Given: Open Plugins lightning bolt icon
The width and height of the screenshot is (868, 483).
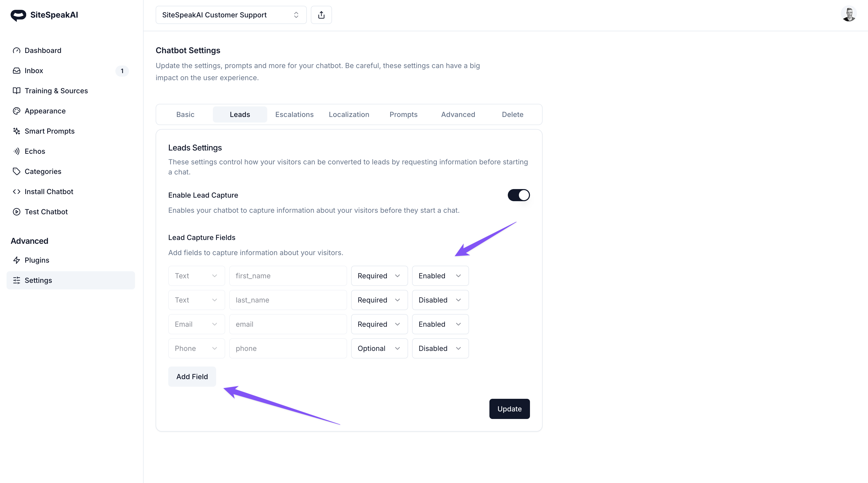Looking at the screenshot, I should click(17, 260).
